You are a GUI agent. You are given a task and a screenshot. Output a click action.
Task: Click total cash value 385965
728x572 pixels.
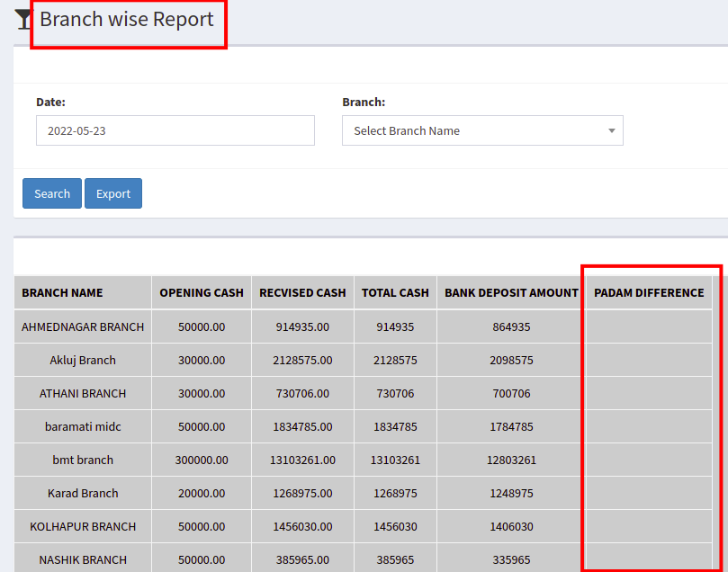395,560
